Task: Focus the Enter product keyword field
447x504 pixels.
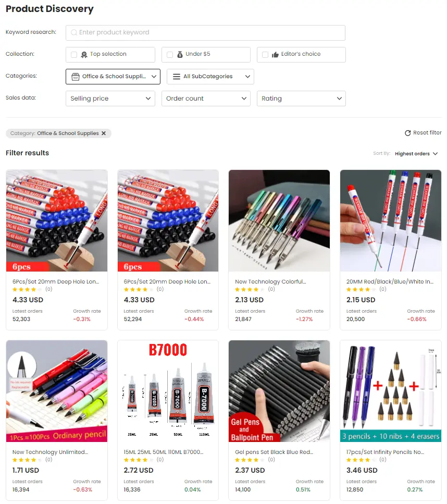Action: (205, 33)
